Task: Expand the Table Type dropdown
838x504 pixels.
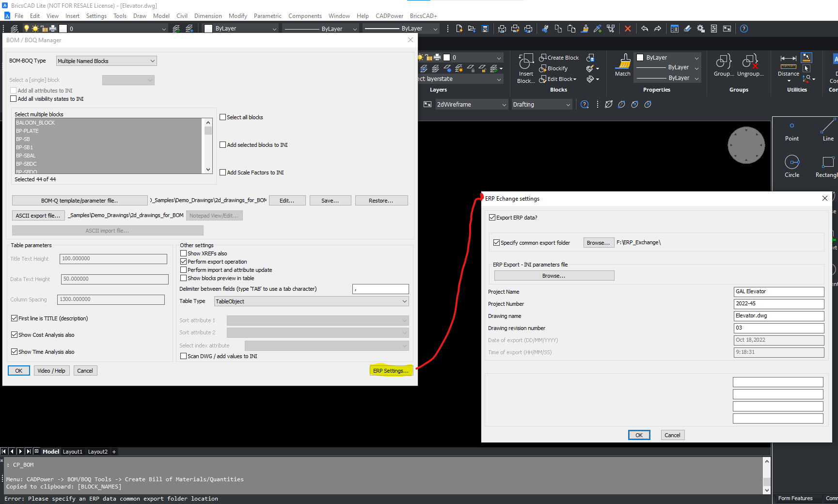Action: [x=311, y=301]
